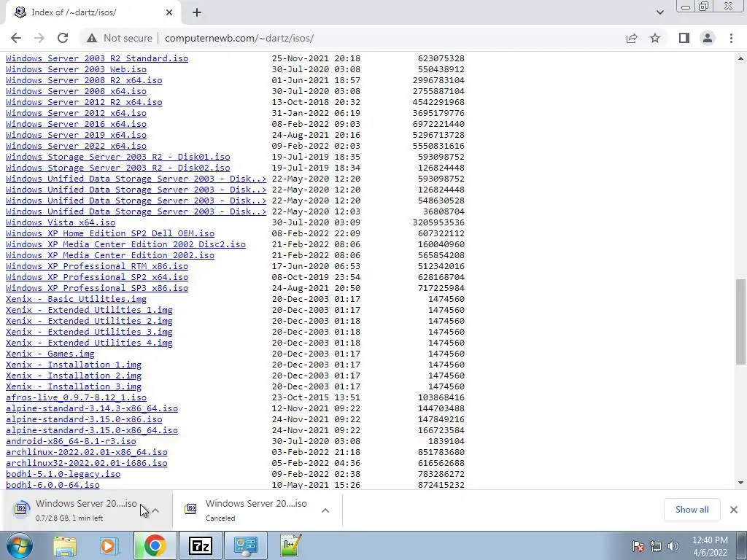Click the page scrollbar down arrow

[741, 483]
